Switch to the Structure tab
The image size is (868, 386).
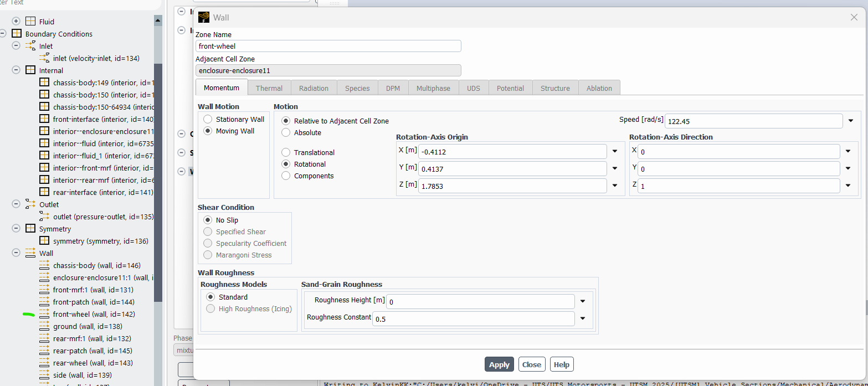click(x=555, y=88)
